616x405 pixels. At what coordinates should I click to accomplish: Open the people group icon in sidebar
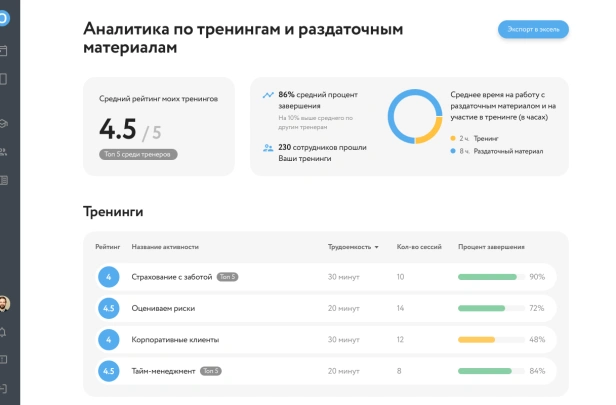(3, 152)
